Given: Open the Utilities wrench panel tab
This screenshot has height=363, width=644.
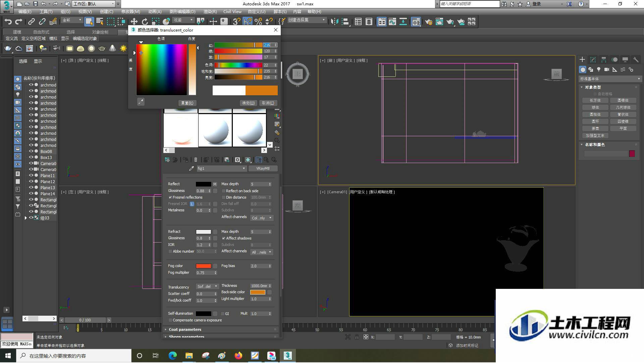Looking at the screenshot, I should point(636,59).
